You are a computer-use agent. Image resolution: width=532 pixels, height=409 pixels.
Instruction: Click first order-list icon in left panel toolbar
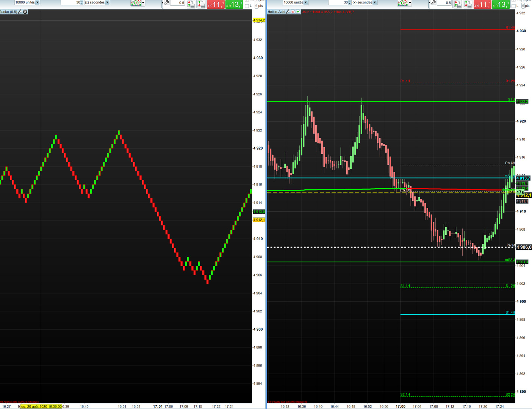tap(191, 4)
